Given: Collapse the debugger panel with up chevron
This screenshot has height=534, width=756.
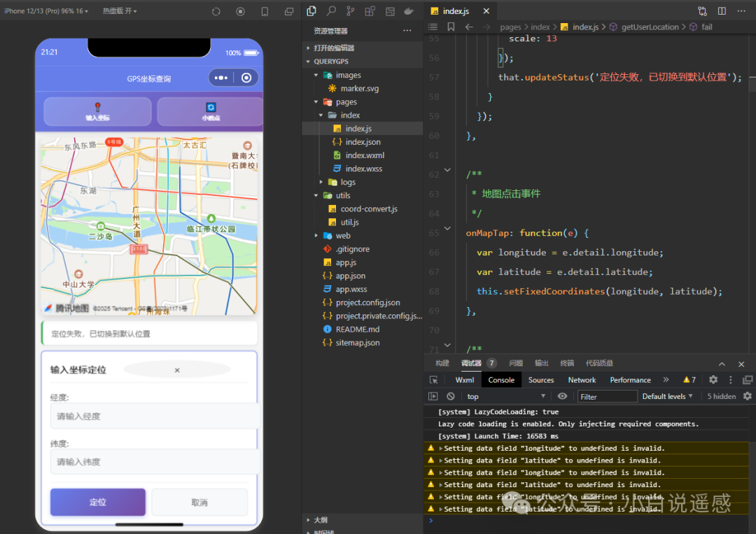Looking at the screenshot, I should [722, 364].
